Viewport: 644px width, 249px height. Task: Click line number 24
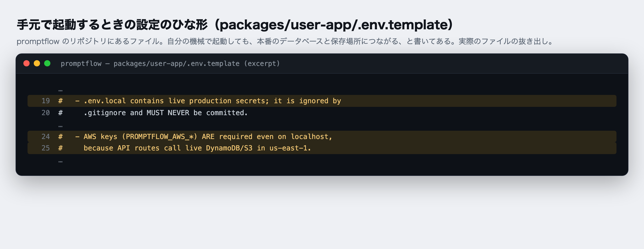click(x=46, y=137)
